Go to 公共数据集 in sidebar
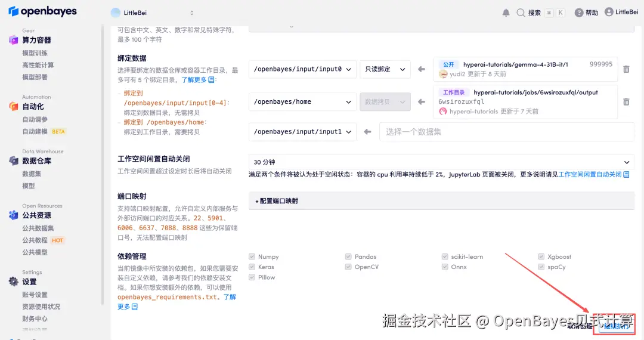The image size is (644, 340). [x=38, y=228]
